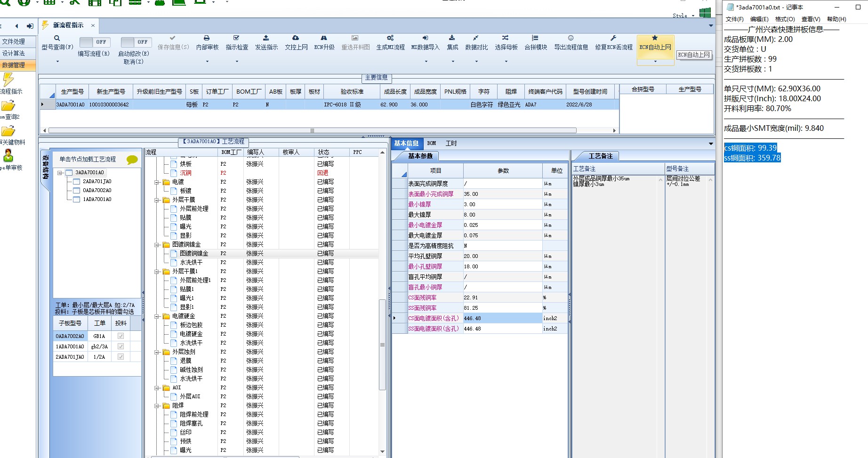Collapse the 电镀硬金 process folder
Image resolution: width=868 pixels, height=458 pixels.
point(157,316)
